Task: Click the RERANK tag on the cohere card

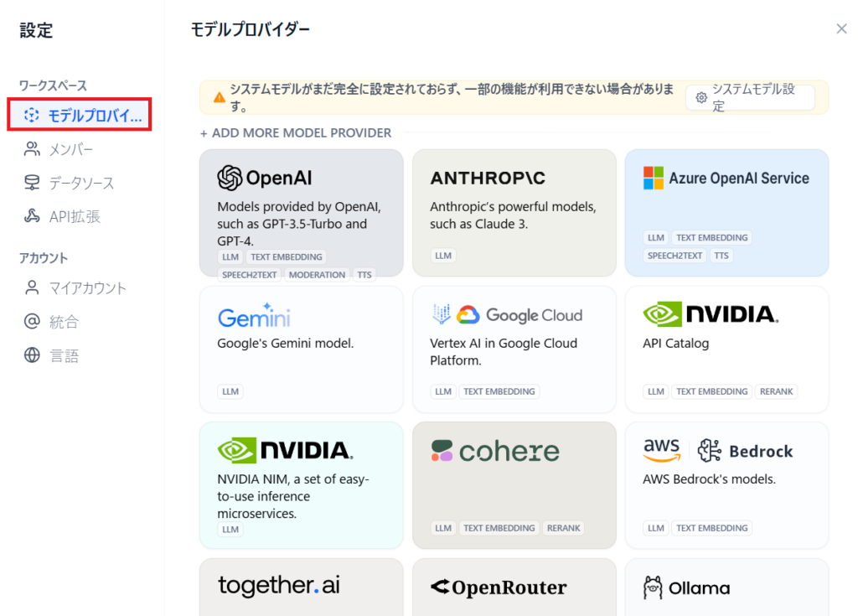Action: [564, 528]
